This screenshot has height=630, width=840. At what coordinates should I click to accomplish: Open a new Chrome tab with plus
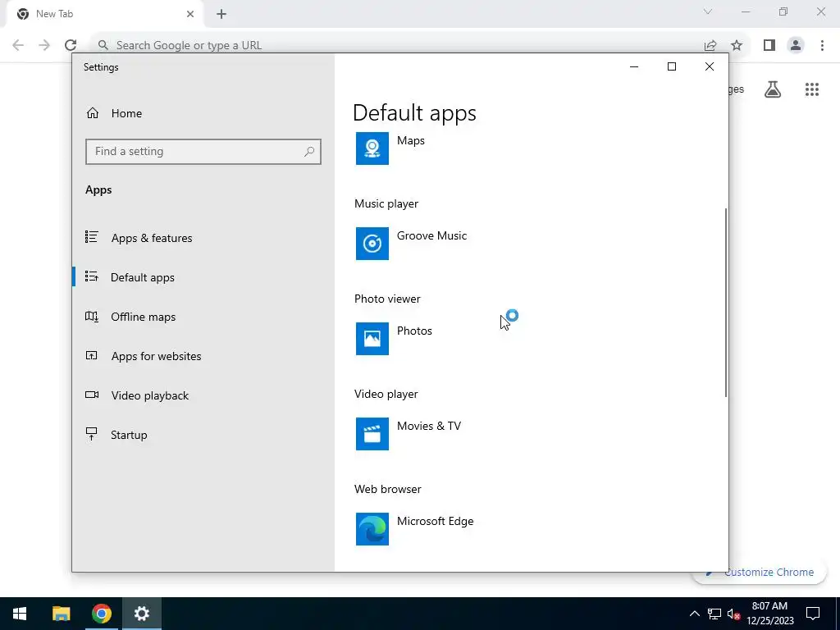221,14
